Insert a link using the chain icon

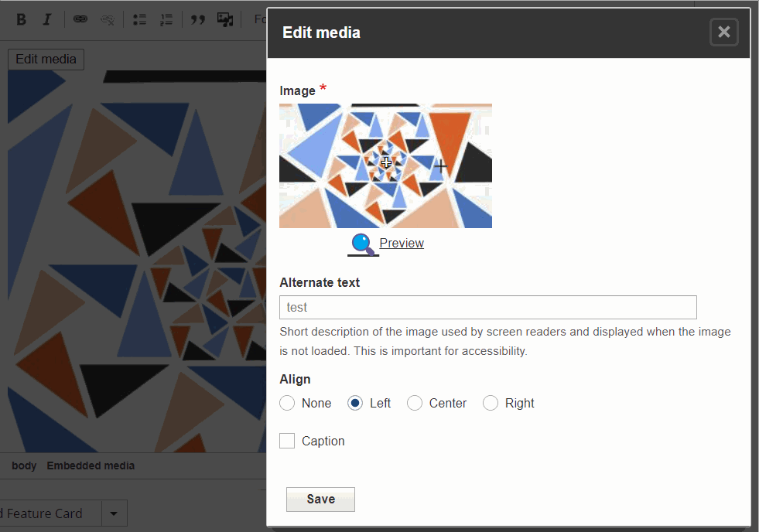[x=80, y=19]
